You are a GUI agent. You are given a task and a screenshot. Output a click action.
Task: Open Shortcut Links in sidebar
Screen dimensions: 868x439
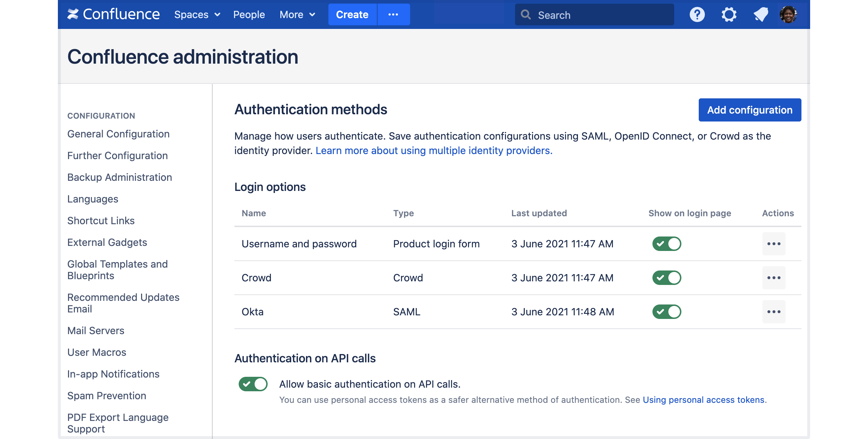101,221
